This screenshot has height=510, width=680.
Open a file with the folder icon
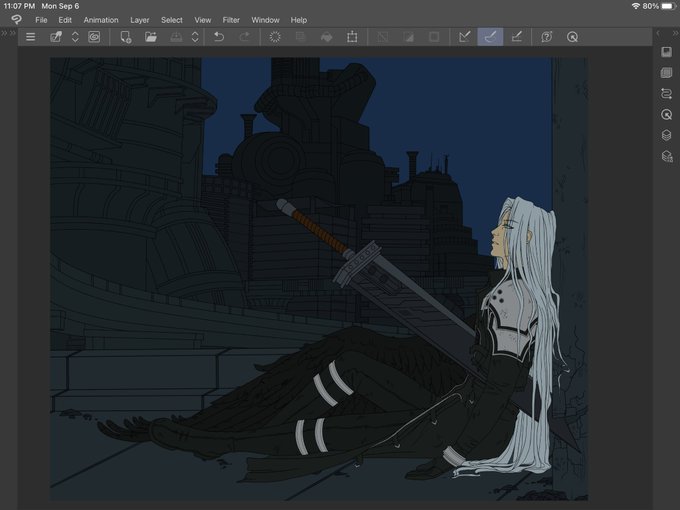[x=150, y=37]
